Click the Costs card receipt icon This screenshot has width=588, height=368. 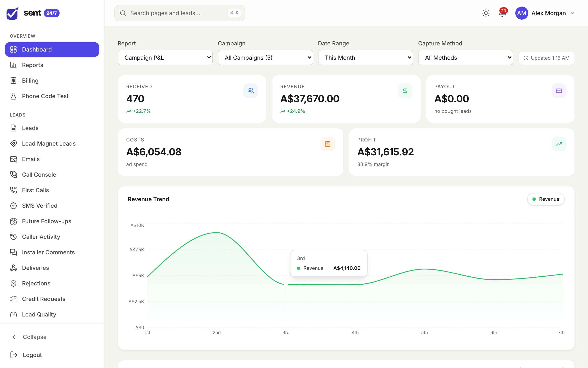coord(328,144)
